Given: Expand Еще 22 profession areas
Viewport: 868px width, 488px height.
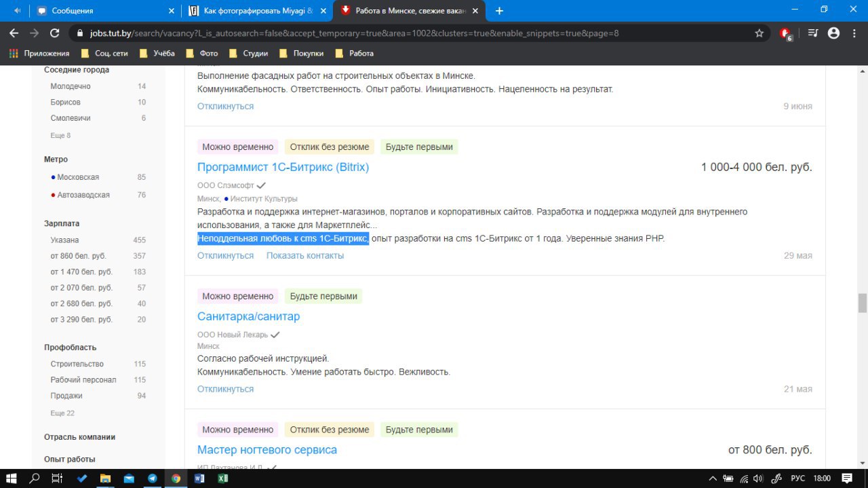Looking at the screenshot, I should pos(62,413).
